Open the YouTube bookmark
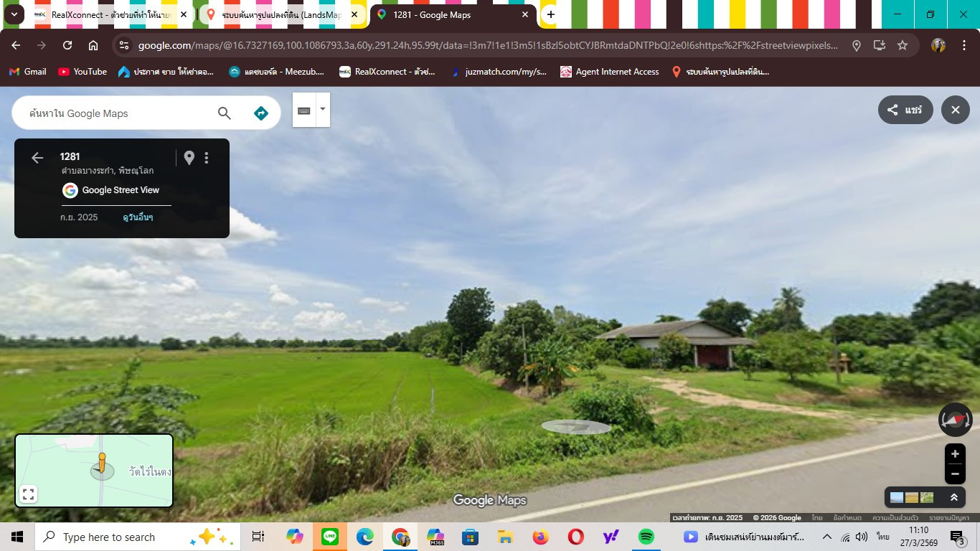The width and height of the screenshot is (980, 551). (83, 72)
